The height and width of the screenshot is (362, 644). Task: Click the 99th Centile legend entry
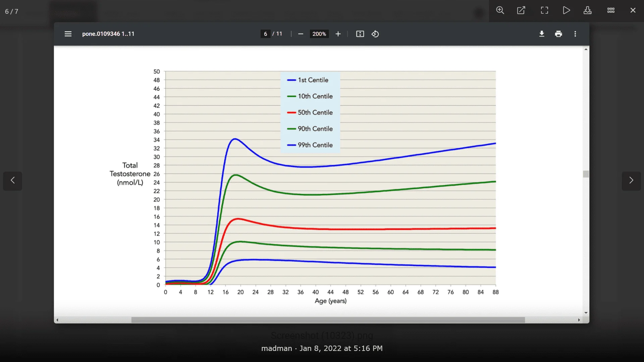pos(310,145)
